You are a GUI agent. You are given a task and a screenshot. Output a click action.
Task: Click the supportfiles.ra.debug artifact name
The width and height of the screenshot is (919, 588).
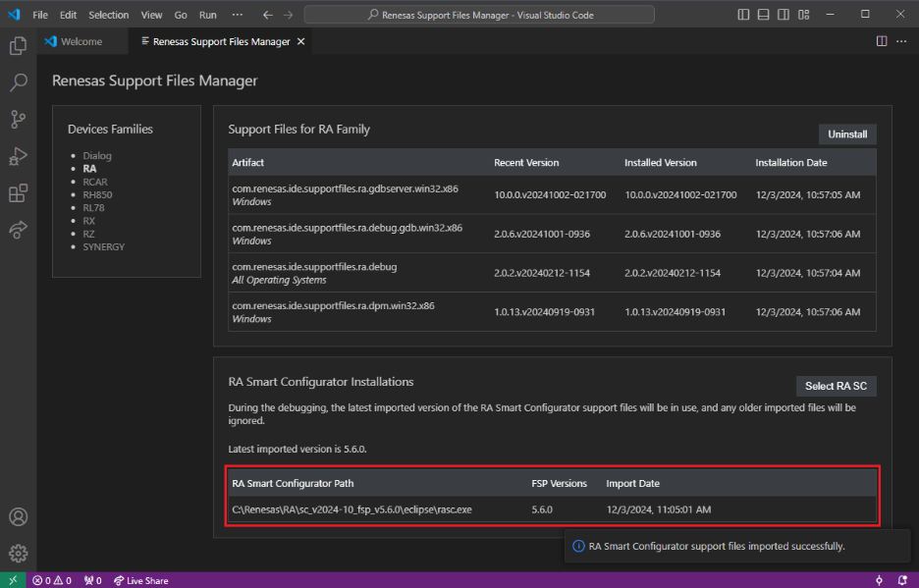click(x=314, y=267)
